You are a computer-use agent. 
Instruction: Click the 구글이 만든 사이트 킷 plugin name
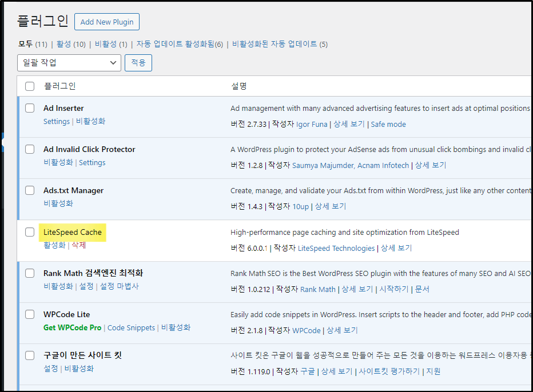coord(82,355)
